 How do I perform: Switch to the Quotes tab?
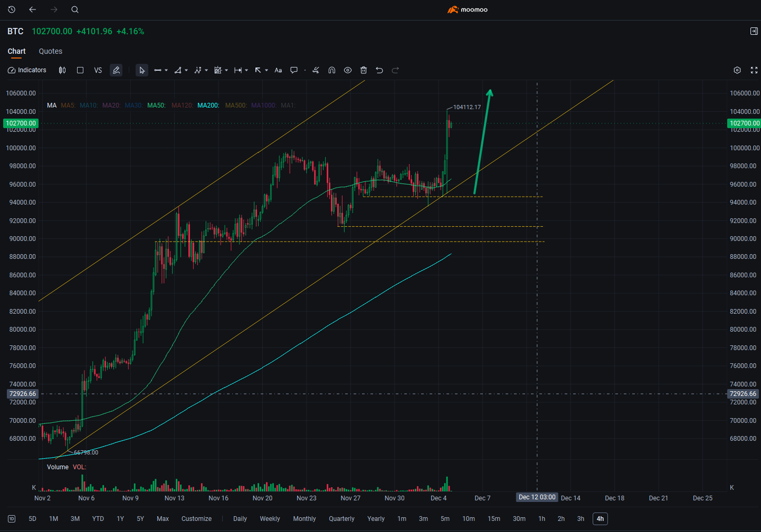click(50, 51)
